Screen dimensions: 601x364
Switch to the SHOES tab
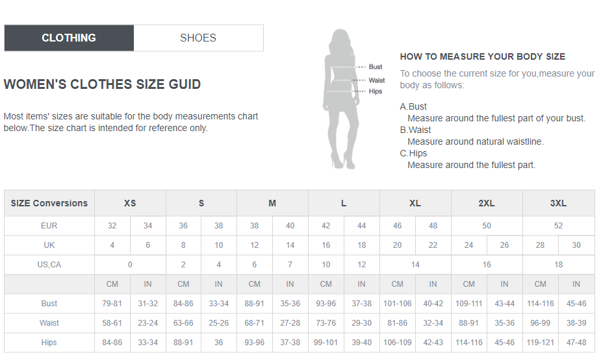click(198, 38)
